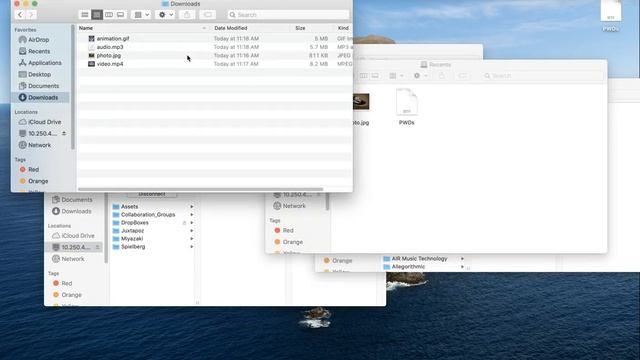Image resolution: width=640 pixels, height=360 pixels.
Task: Select 10.250.4... server in Downloads window sidebar
Action: [x=42, y=133]
